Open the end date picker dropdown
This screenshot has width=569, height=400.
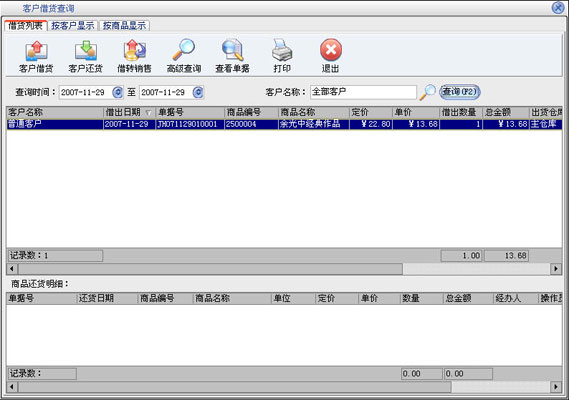[198, 92]
